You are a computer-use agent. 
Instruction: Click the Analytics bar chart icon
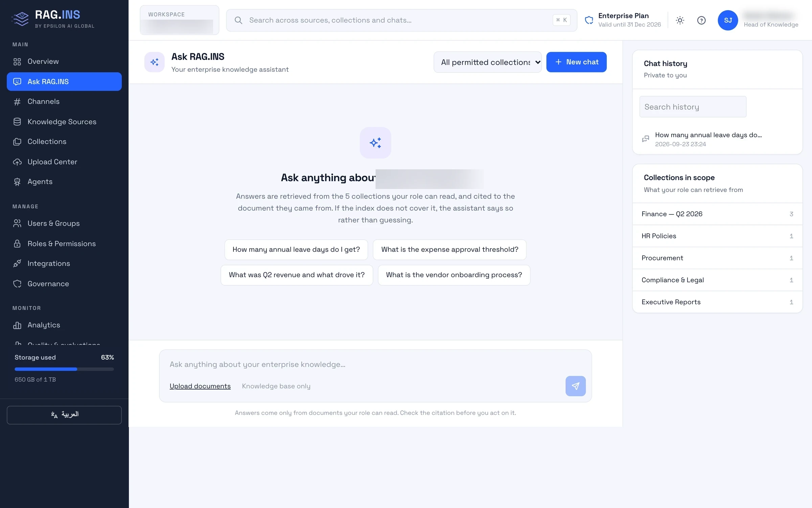(x=17, y=325)
